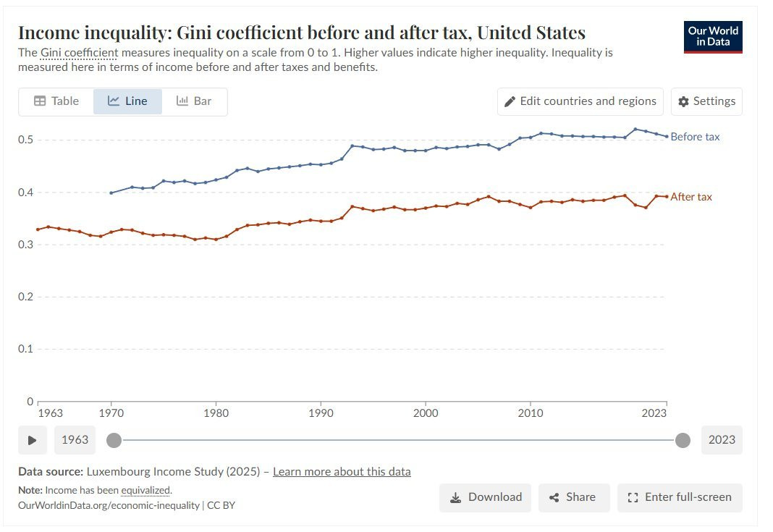This screenshot has width=773, height=532.
Task: Click the equivalized term in the note
Action: click(x=146, y=491)
